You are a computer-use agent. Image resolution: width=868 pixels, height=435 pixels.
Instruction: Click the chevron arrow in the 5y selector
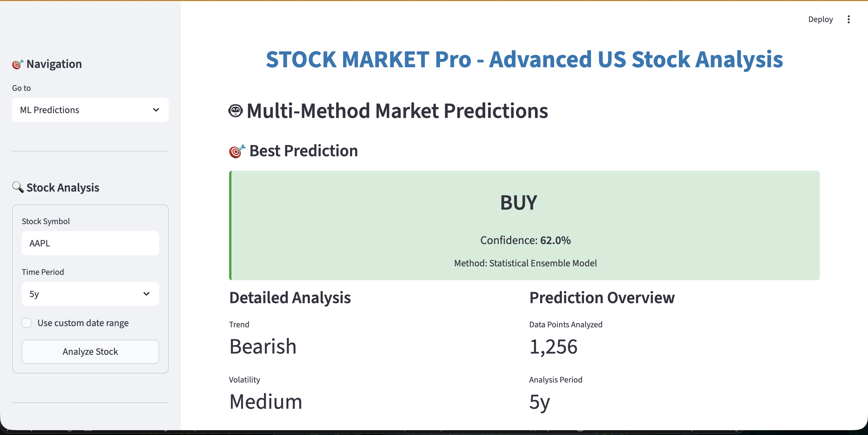coord(146,294)
